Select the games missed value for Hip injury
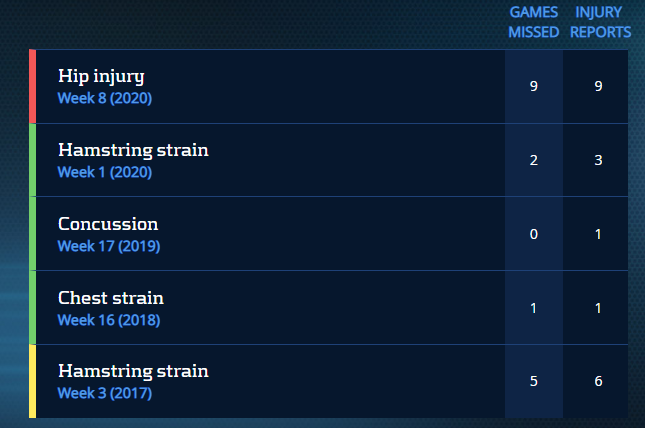The height and width of the screenshot is (428, 645). 534,87
